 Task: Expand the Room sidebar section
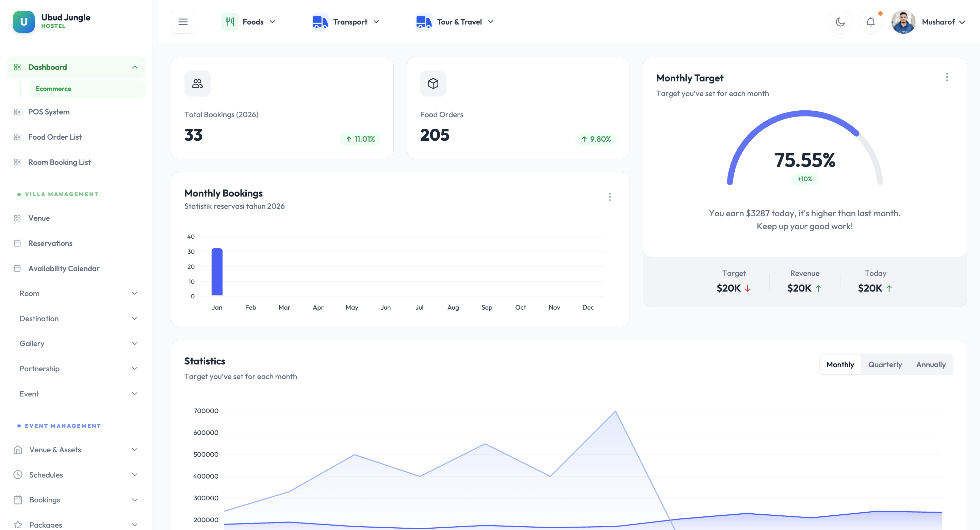point(78,293)
